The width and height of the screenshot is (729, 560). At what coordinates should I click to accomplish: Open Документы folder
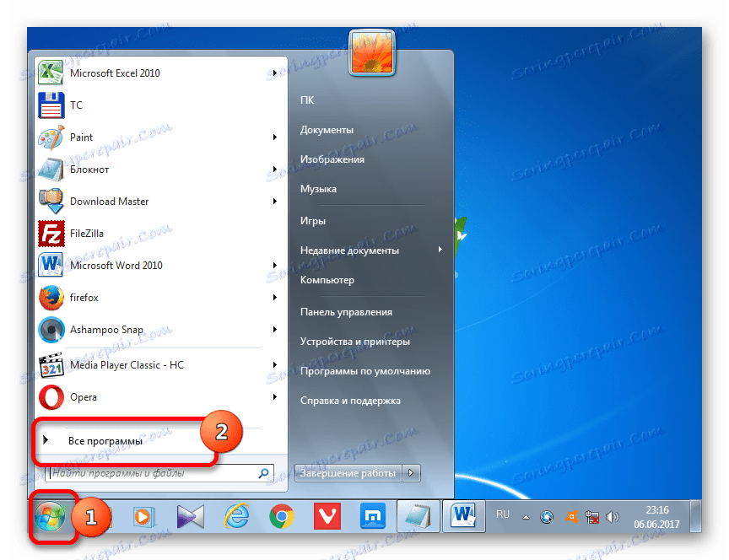pyautogui.click(x=327, y=130)
